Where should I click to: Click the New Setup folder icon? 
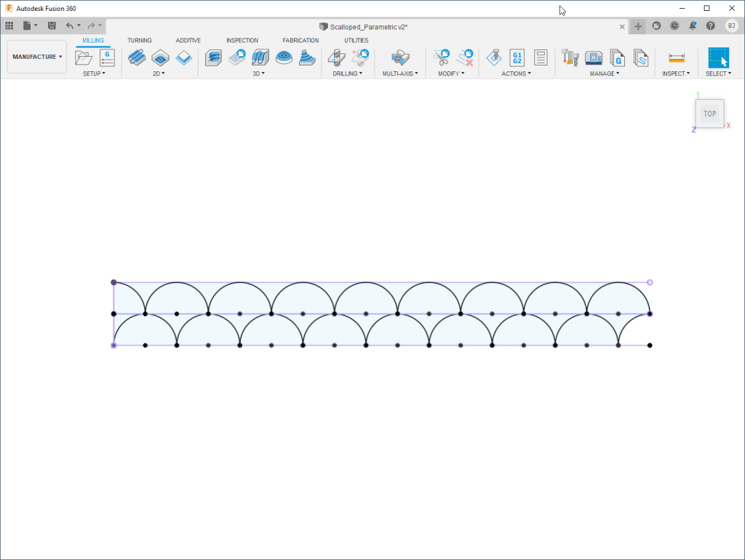pos(84,57)
